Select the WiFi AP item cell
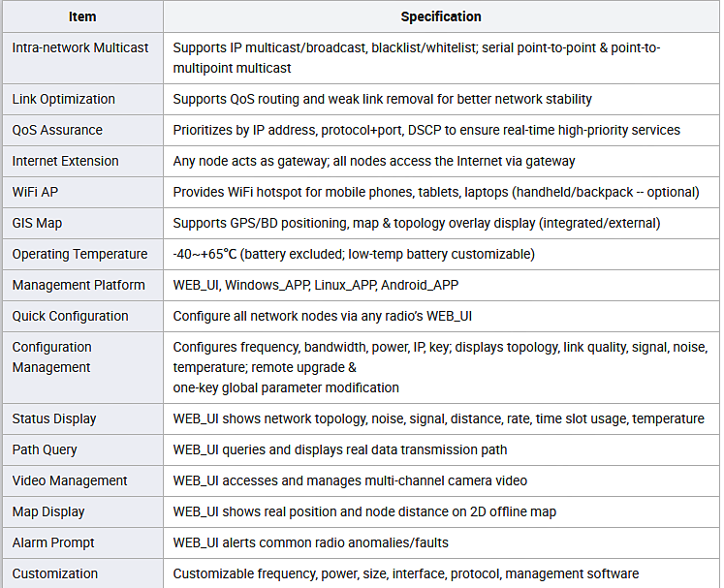Image resolution: width=724 pixels, height=588 pixels. (x=82, y=192)
